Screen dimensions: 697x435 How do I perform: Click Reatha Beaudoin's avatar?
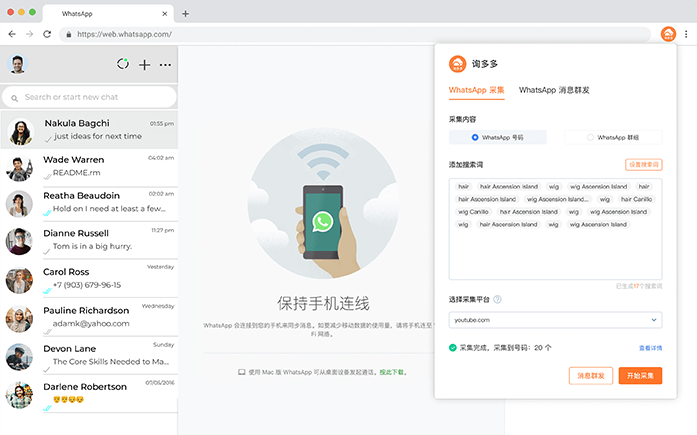pos(19,204)
